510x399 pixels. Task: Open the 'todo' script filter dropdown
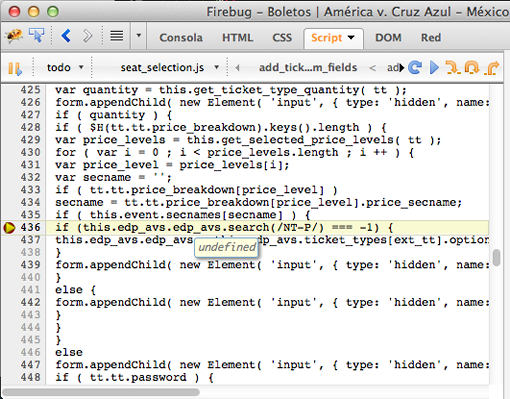click(x=65, y=68)
